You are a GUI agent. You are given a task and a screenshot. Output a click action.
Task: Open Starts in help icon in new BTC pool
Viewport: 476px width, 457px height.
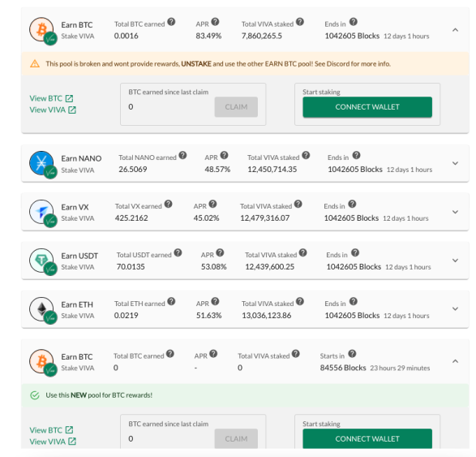(352, 354)
